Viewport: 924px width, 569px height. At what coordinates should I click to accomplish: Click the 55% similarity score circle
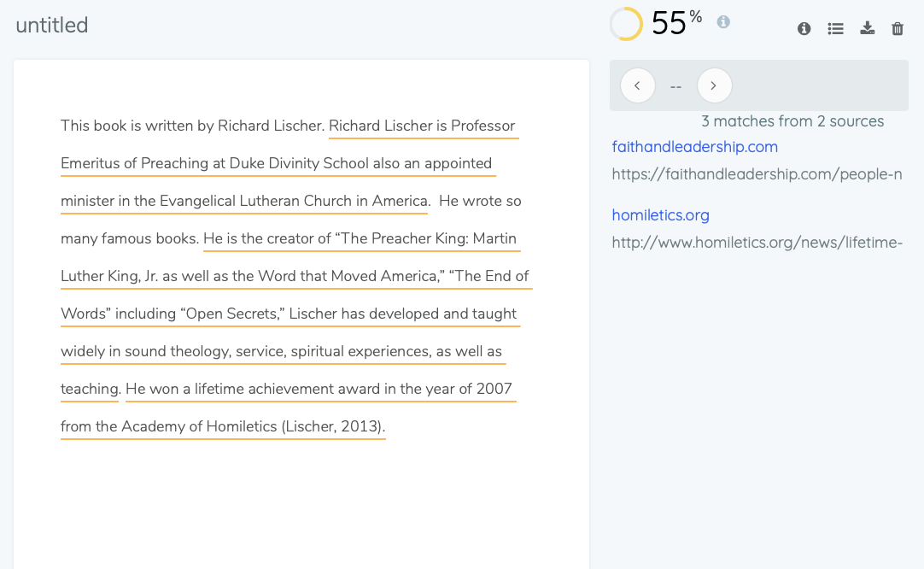click(626, 24)
